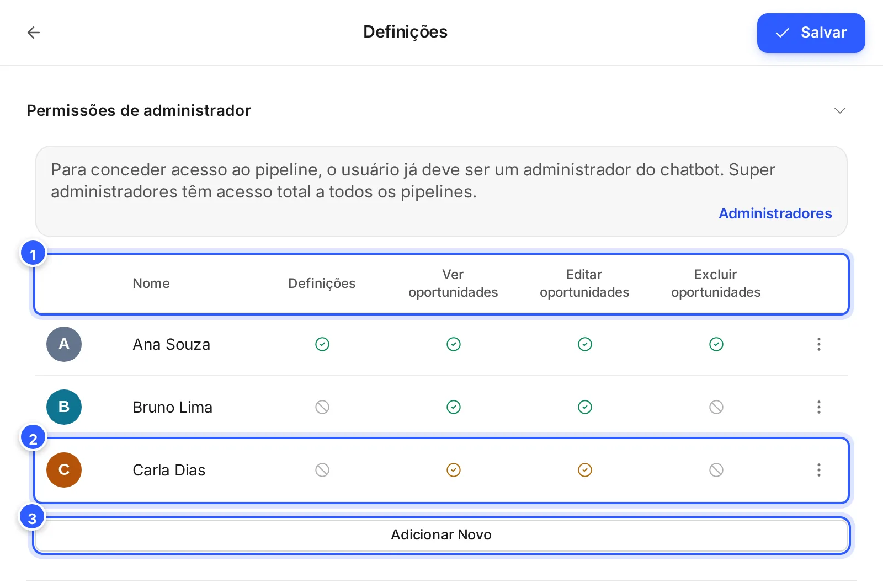Viewport: 883px width, 588px height.
Task: Toggle Ana Souza's Excluir oportunidades permission
Action: [716, 344]
